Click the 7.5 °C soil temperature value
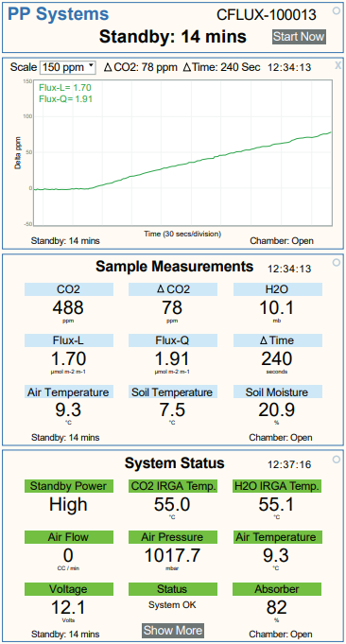This screenshot has height=644, width=346. tap(172, 409)
